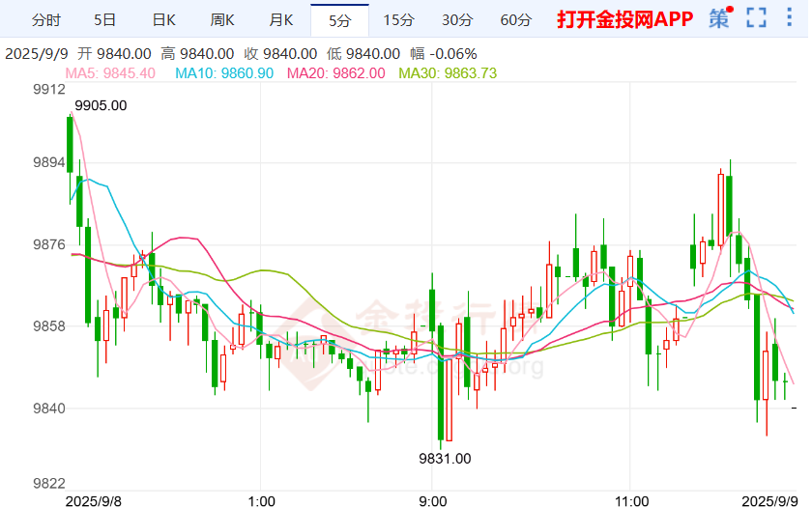Switch to the 15分 interval tab
This screenshot has height=508, width=812.
coord(398,20)
